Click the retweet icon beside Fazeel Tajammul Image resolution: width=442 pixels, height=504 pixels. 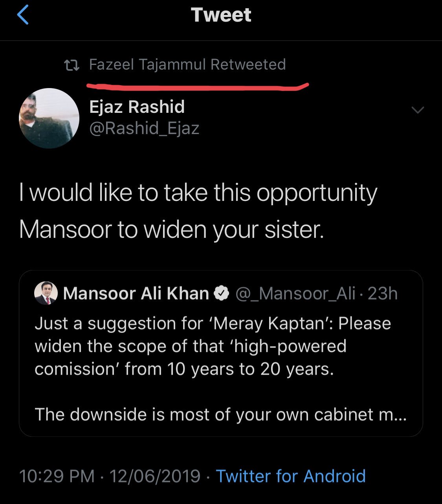[72, 65]
